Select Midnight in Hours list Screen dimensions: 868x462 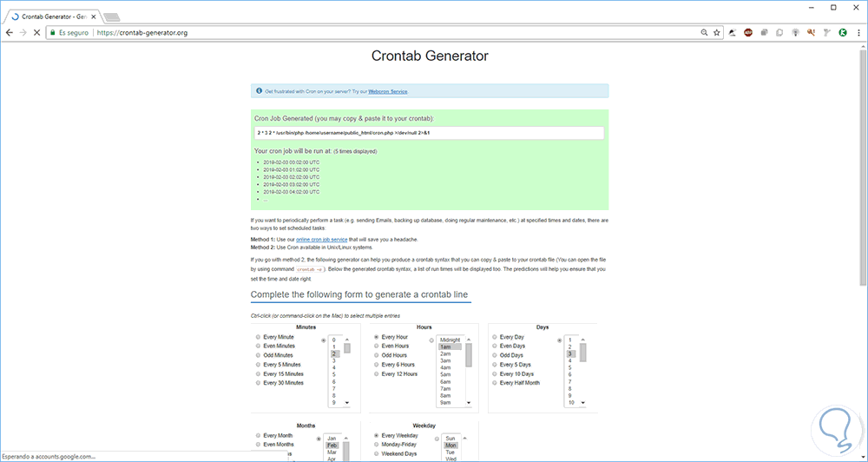(450, 340)
